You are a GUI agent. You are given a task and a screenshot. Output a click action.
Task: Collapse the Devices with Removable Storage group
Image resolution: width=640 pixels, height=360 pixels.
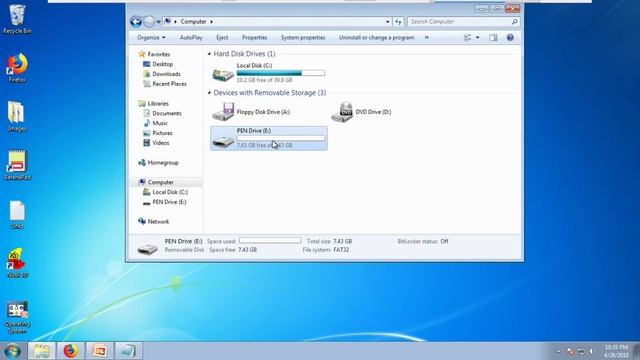tap(209, 93)
